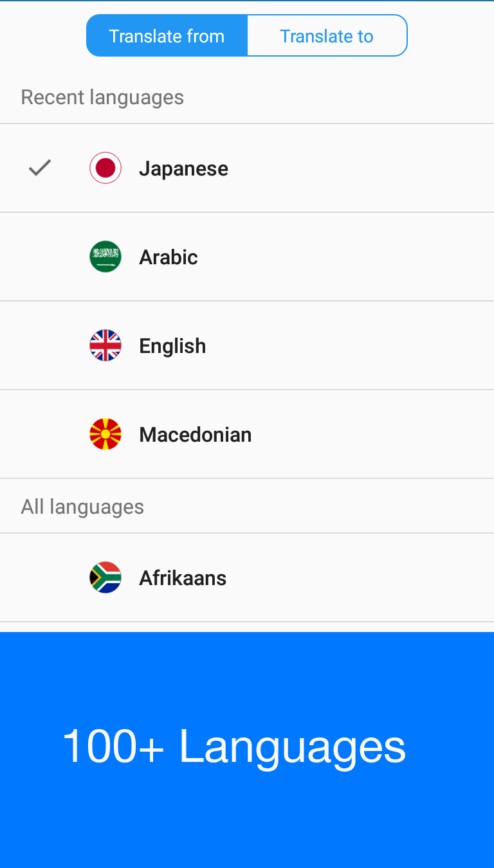Screen dimensions: 494x868
Task: Tap the checkmark next to Japanese
Action: (39, 168)
